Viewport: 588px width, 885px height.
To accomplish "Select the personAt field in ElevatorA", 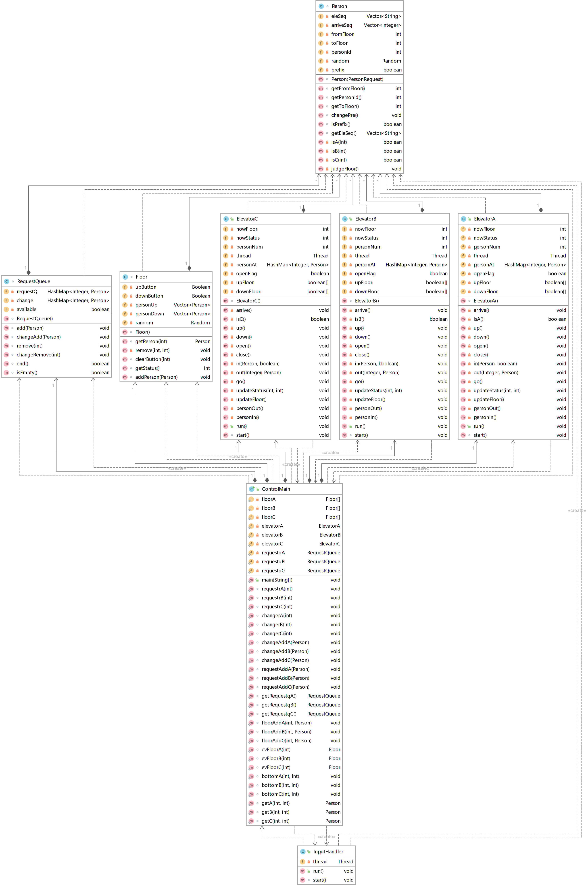I will 484,265.
